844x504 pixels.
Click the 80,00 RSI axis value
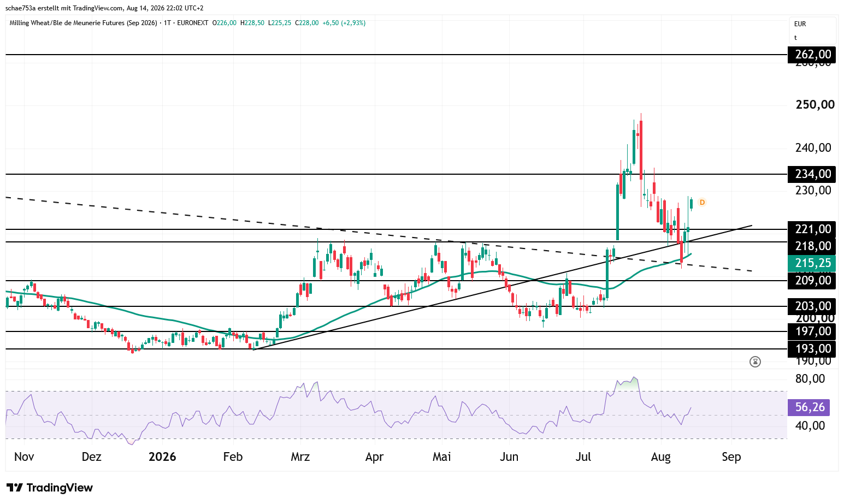810,379
